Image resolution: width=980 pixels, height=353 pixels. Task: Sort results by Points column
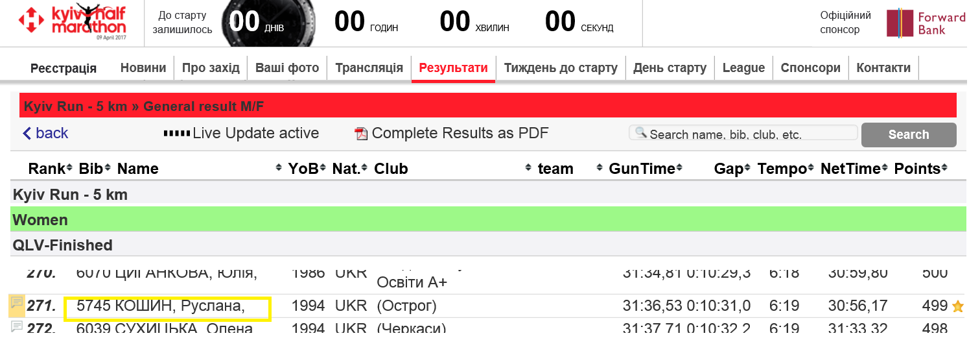[921, 169]
